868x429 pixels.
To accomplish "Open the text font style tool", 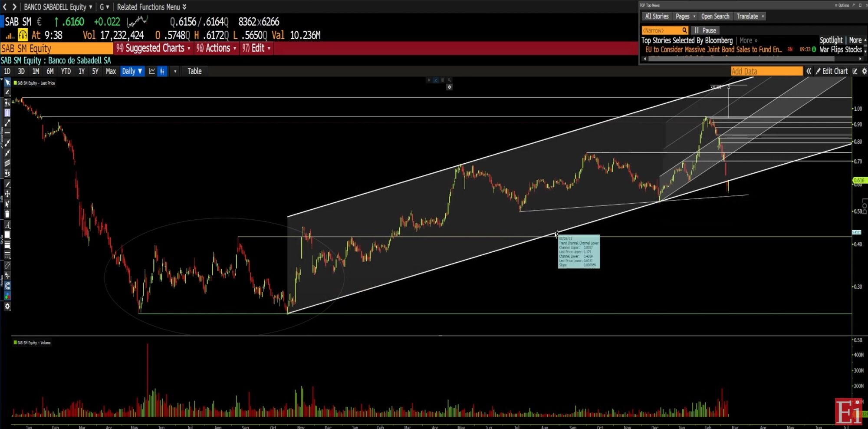I will 7,225.
